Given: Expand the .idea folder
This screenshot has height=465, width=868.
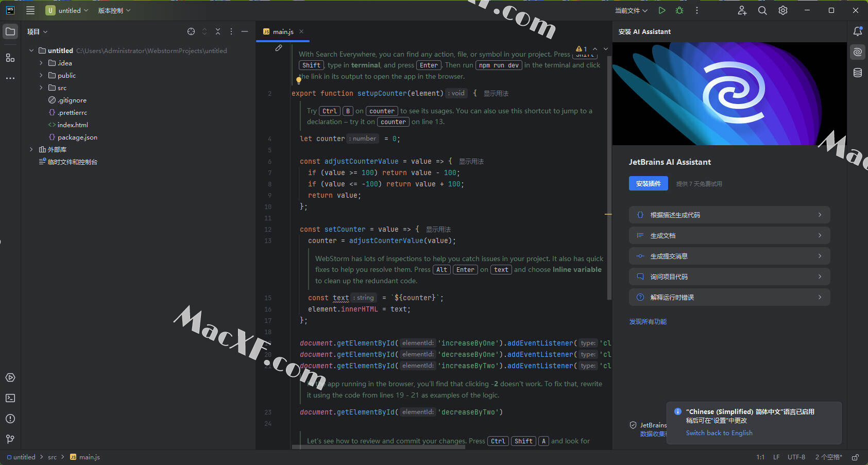Looking at the screenshot, I should 41,63.
